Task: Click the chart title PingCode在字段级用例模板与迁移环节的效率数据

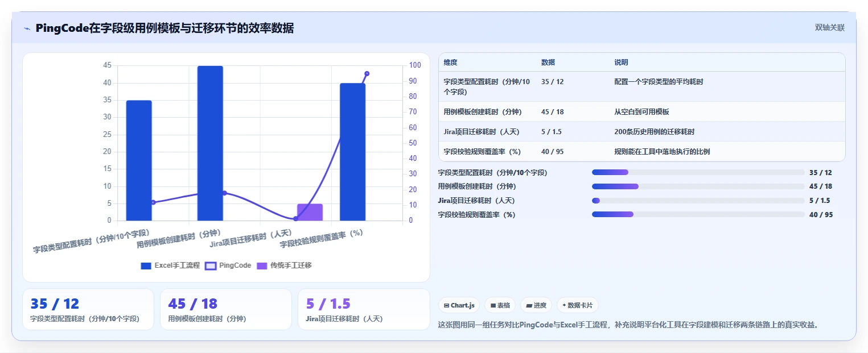Action: point(164,28)
